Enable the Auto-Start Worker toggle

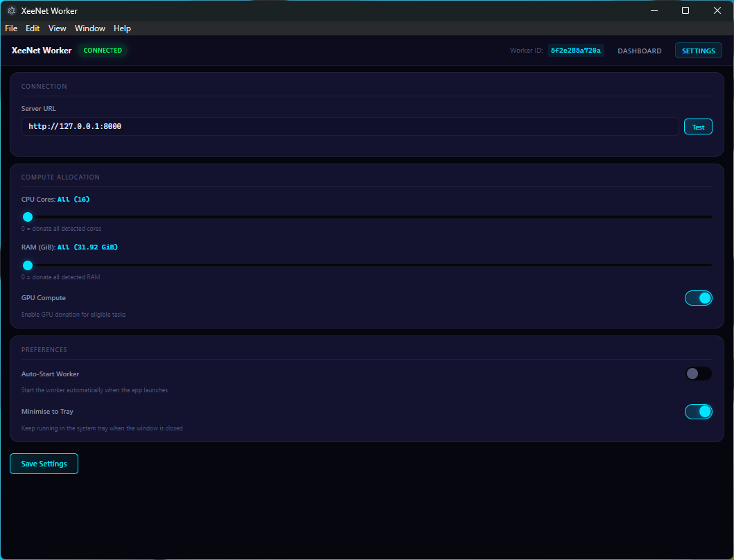coord(698,374)
